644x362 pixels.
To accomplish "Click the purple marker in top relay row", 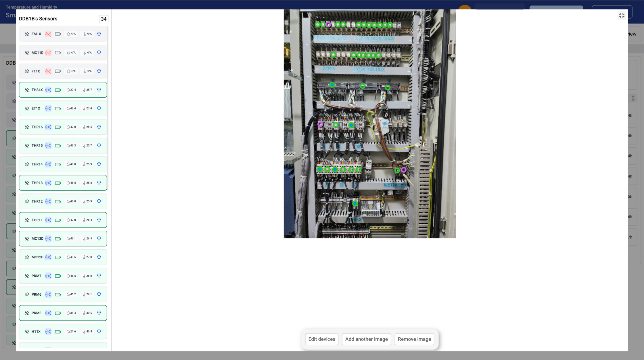I will (328, 25).
